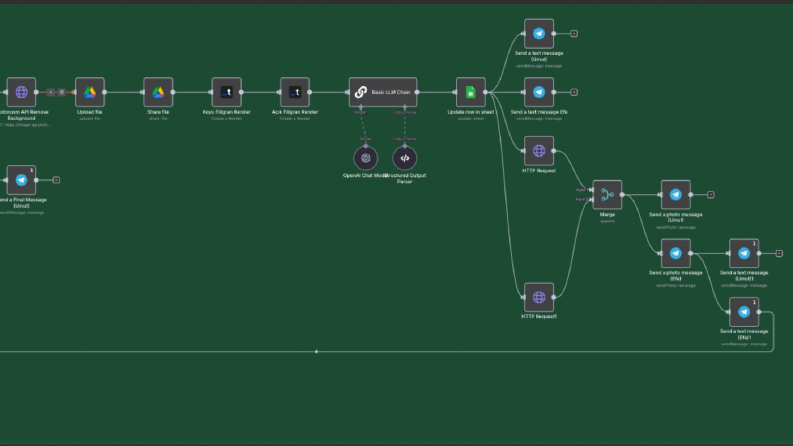
Task: Add node after Send a text message (Umut)1
Action: pos(779,253)
